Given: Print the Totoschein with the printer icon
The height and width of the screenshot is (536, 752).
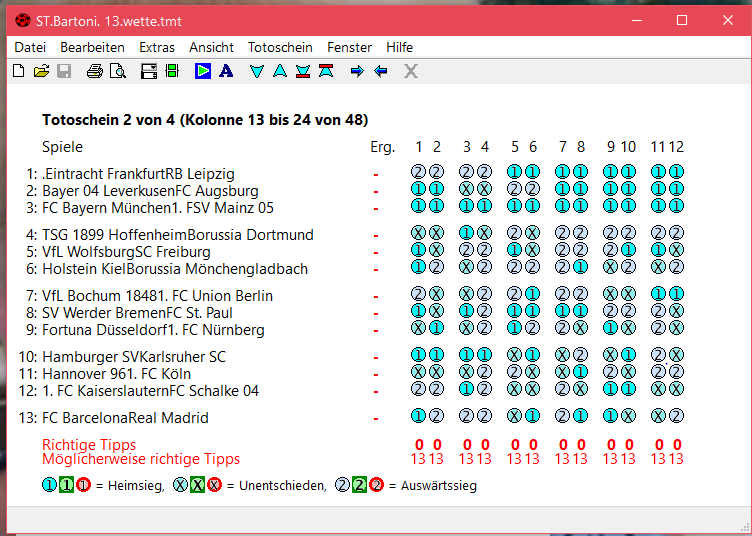Looking at the screenshot, I should click(x=94, y=71).
